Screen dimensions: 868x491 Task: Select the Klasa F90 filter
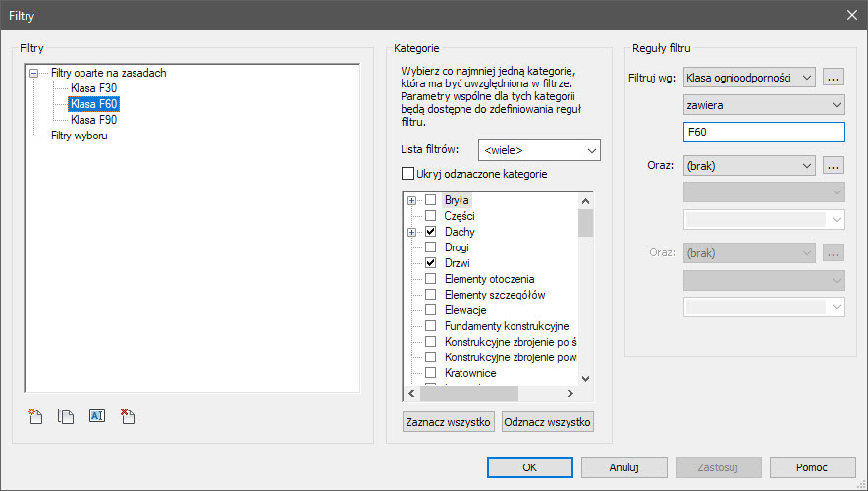pos(93,120)
